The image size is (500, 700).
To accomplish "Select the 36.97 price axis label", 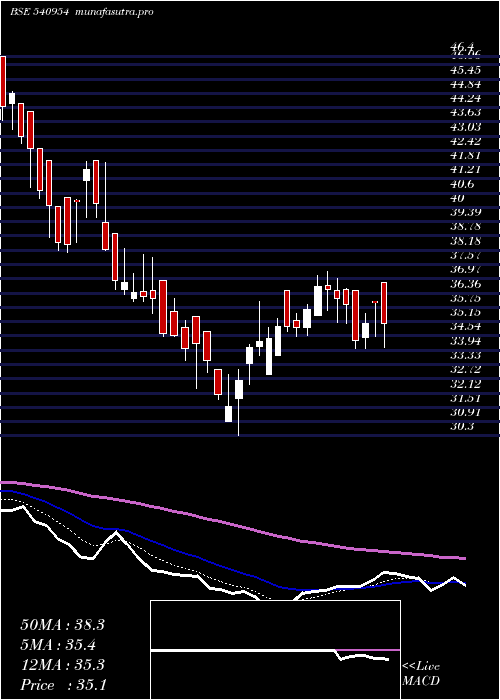I will click(466, 270).
